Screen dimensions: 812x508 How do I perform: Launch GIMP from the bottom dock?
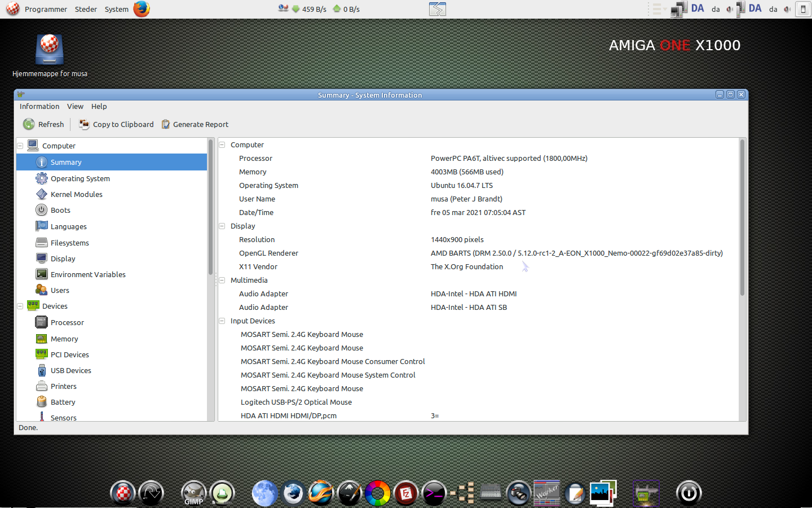pos(193,493)
